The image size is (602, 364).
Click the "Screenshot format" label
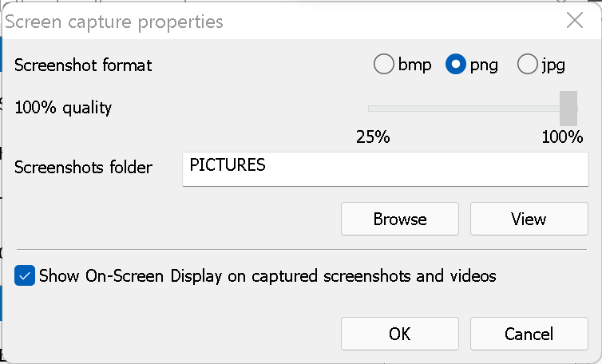tap(83, 65)
